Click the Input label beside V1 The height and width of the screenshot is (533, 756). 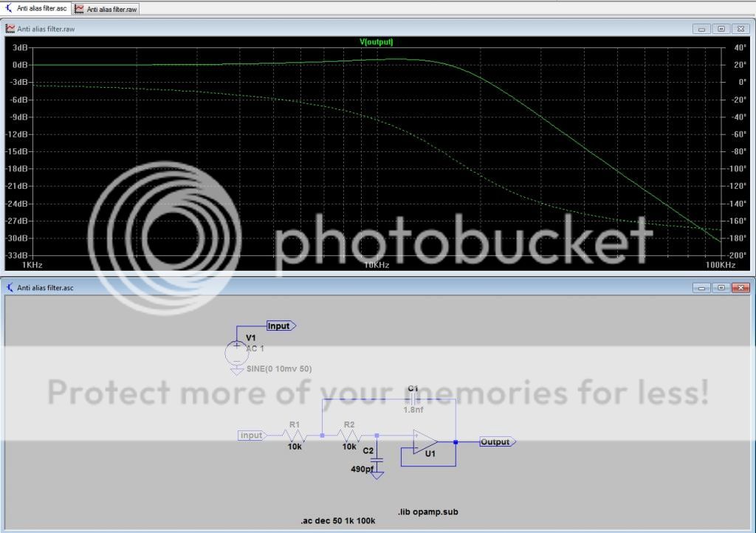[281, 326]
